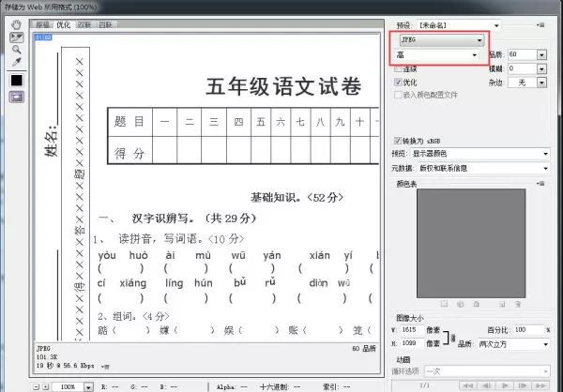Open the 高 compression quality dropdown
The image size is (563, 392).
point(436,55)
